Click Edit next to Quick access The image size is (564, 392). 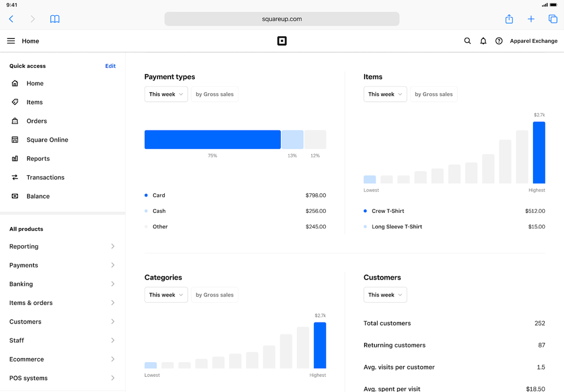click(110, 66)
